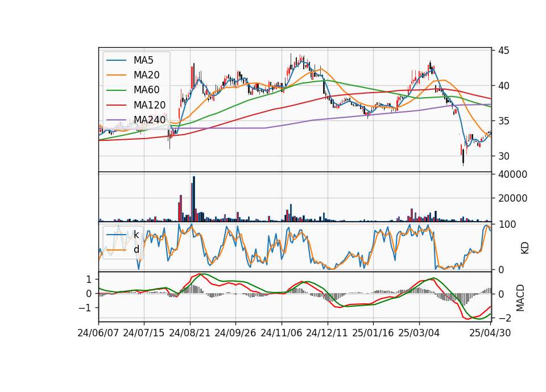Screen dimensions: 546x392
Task: Select the blue MA5 line sample in legend
Action: [116, 61]
